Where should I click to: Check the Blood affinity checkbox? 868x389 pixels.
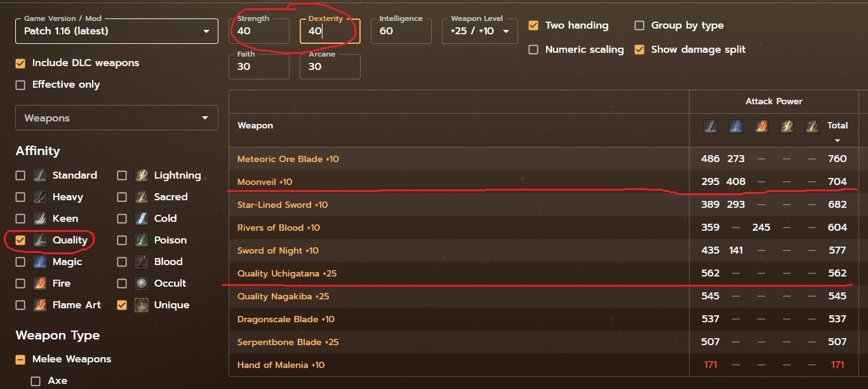(122, 262)
